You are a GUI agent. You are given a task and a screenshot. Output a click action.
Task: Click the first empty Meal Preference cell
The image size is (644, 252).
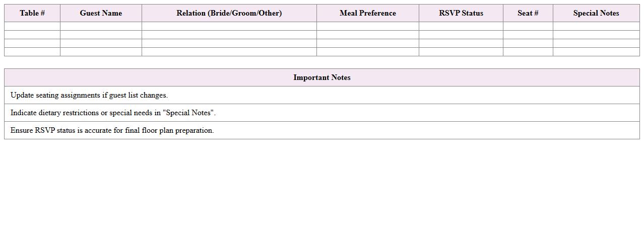click(367, 26)
